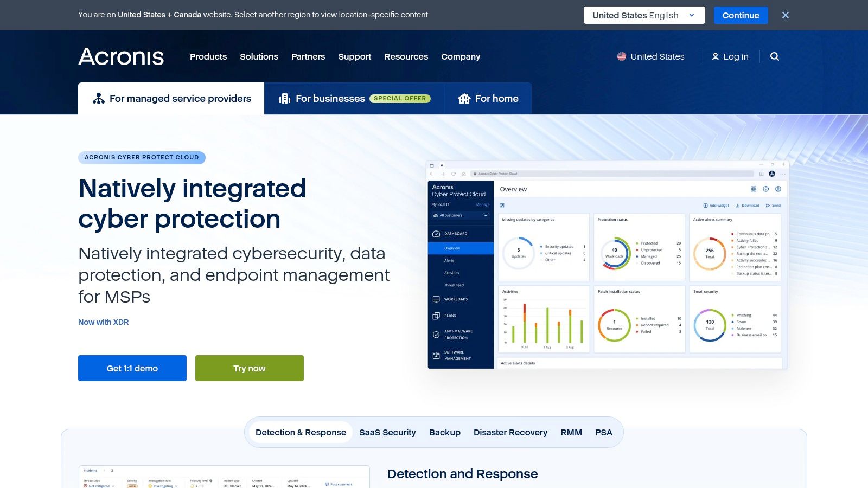Image resolution: width=868 pixels, height=488 pixels.
Task: Switch to the SaaS Security tab
Action: (x=387, y=432)
